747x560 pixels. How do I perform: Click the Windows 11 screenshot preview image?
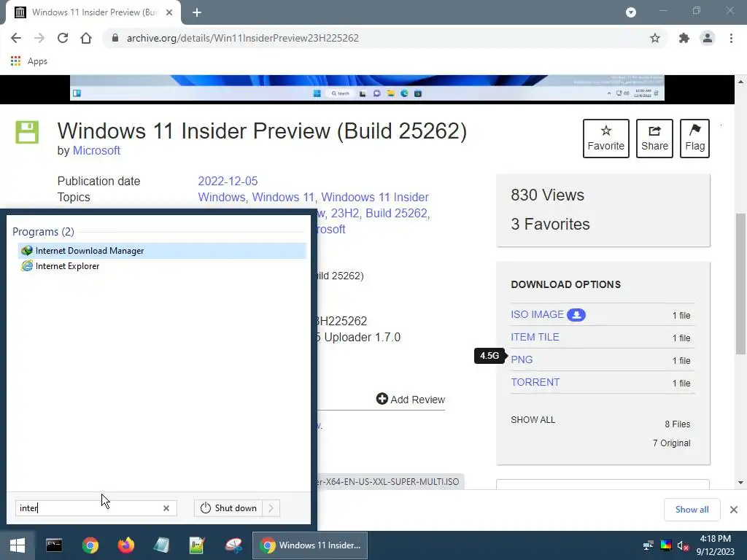pos(367,88)
